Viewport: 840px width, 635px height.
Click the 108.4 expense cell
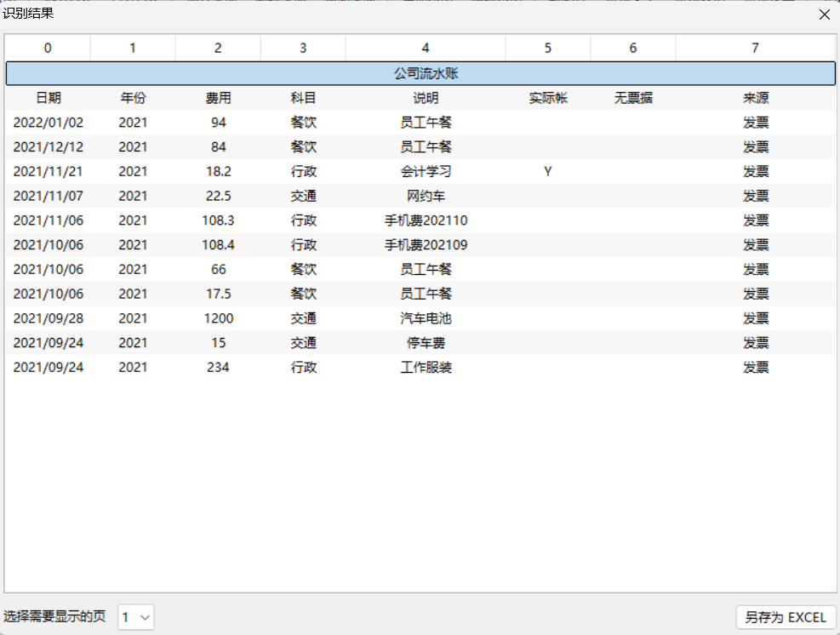(218, 245)
